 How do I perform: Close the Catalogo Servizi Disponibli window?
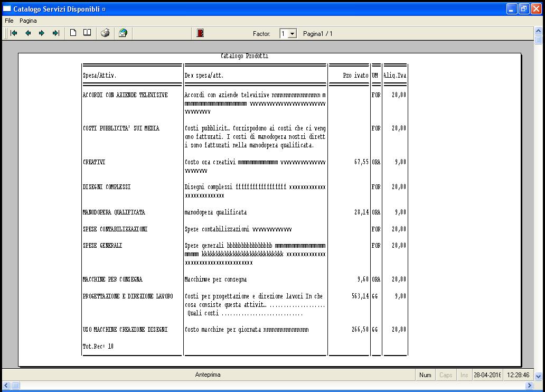click(x=537, y=8)
